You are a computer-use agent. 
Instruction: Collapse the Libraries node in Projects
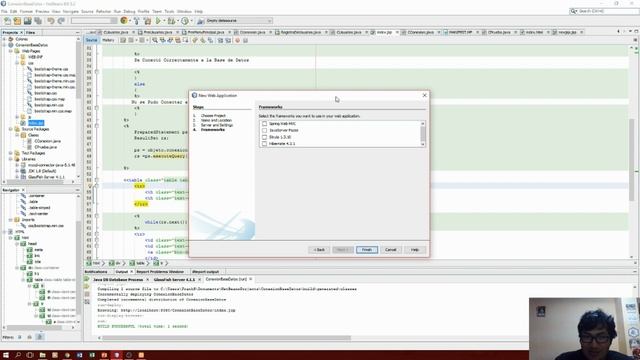pos(11,159)
